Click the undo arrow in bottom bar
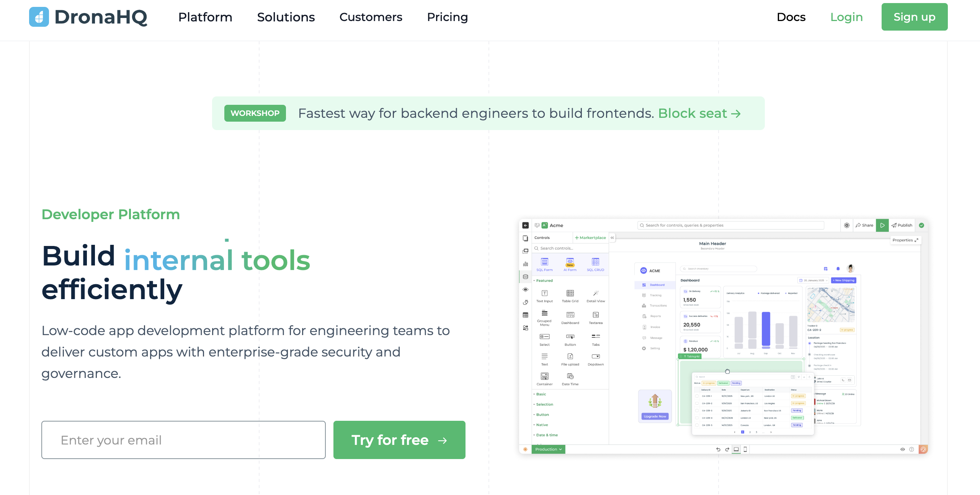The width and height of the screenshot is (980, 495). click(718, 449)
